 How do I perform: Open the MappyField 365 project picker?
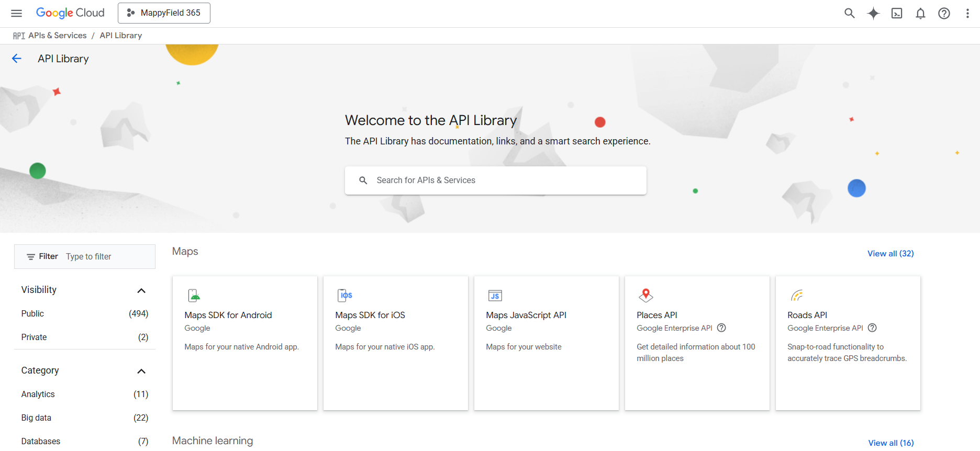point(164,13)
